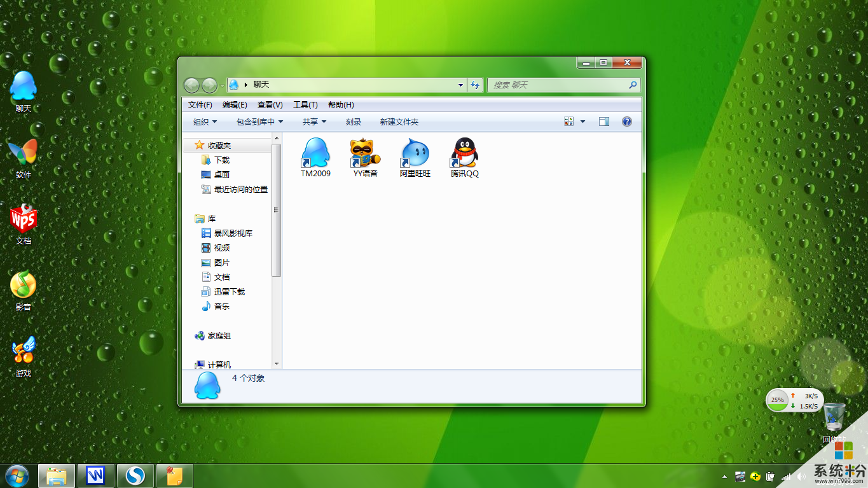Refresh the 聊天 folder view
This screenshot has height=488, width=868.
[475, 85]
